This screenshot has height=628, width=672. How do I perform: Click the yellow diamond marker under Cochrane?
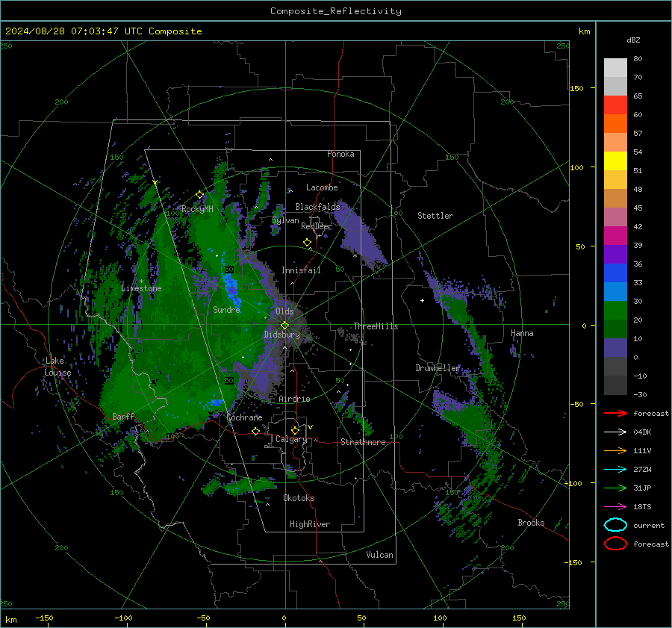click(x=256, y=431)
